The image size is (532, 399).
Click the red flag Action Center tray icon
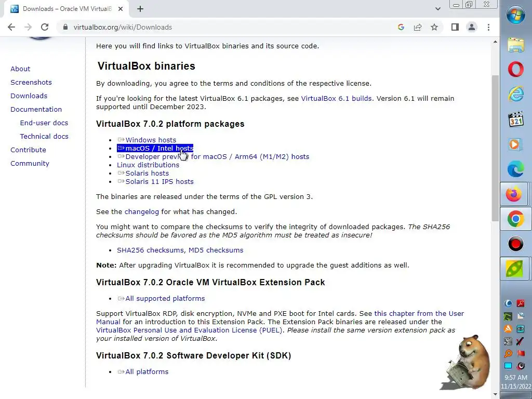(x=521, y=354)
